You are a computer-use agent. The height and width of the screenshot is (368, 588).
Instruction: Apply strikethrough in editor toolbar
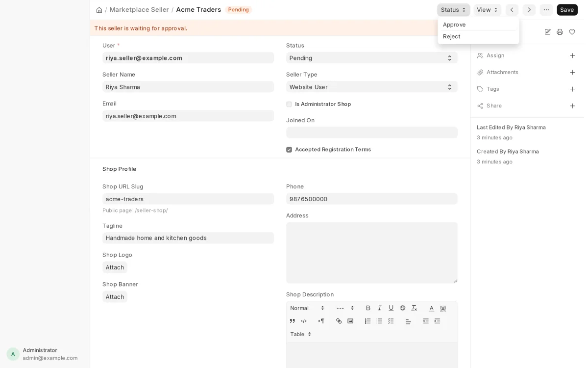click(x=402, y=308)
